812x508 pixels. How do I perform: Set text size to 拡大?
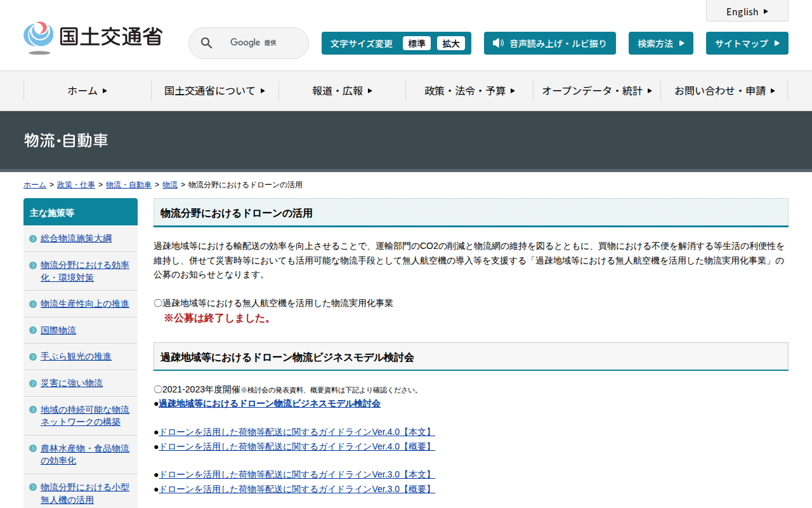[x=450, y=43]
